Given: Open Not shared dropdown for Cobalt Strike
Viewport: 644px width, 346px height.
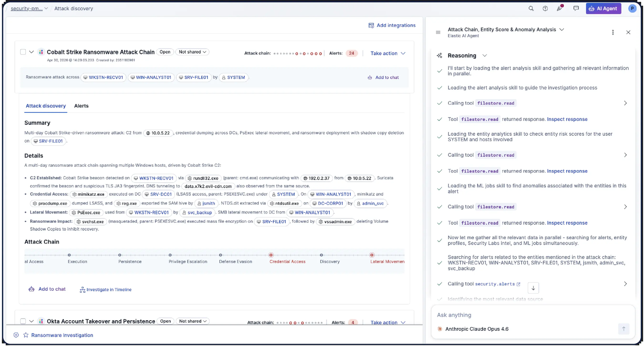Looking at the screenshot, I should [193, 52].
